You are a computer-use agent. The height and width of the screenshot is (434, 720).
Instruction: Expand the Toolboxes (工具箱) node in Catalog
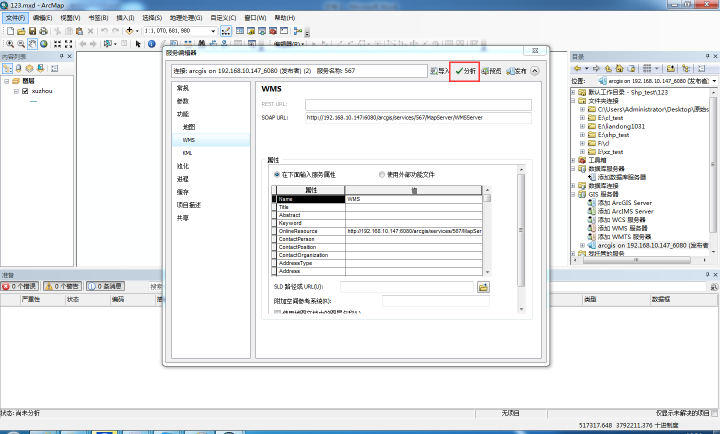point(573,160)
